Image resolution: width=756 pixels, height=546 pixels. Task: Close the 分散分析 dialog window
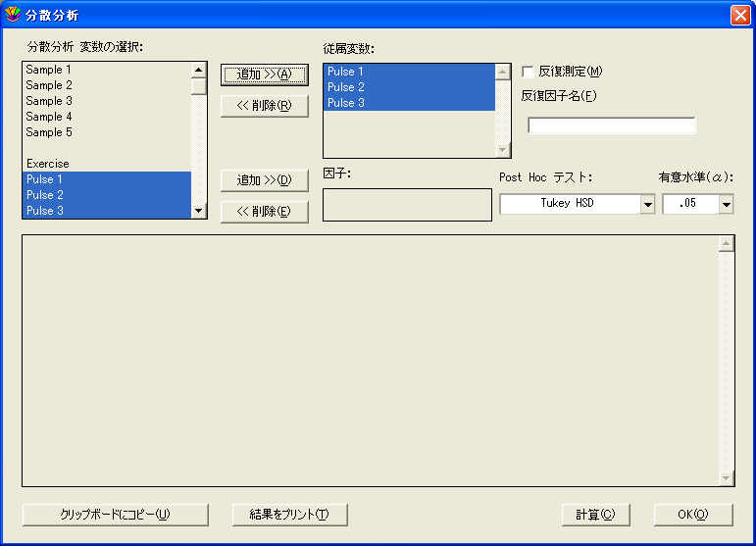[740, 15]
